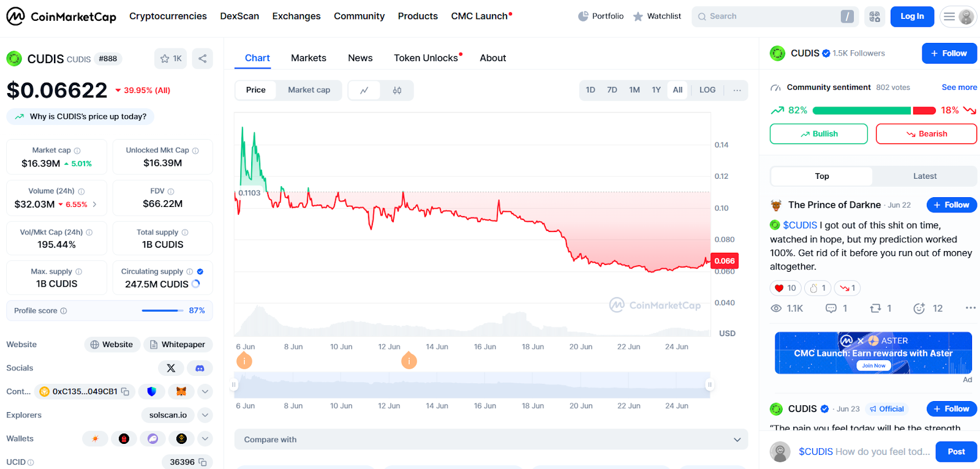Click the fire reaction with 1
The image size is (980, 469).
[x=818, y=288]
